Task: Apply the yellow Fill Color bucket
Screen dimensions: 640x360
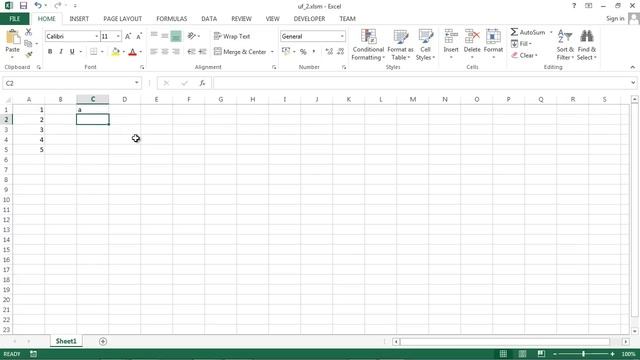Action: (x=116, y=52)
